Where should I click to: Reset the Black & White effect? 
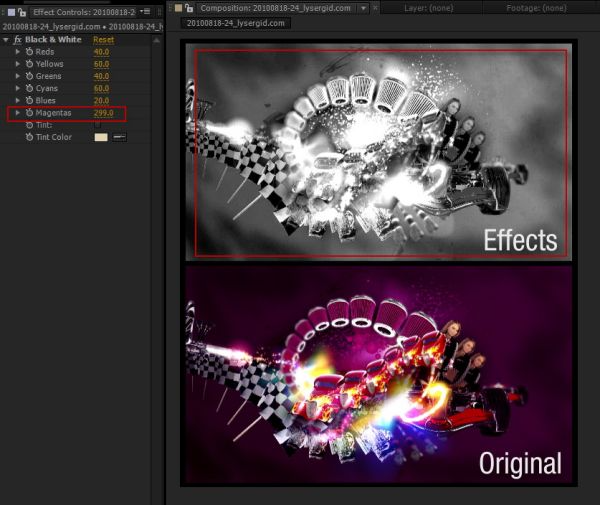tap(103, 40)
